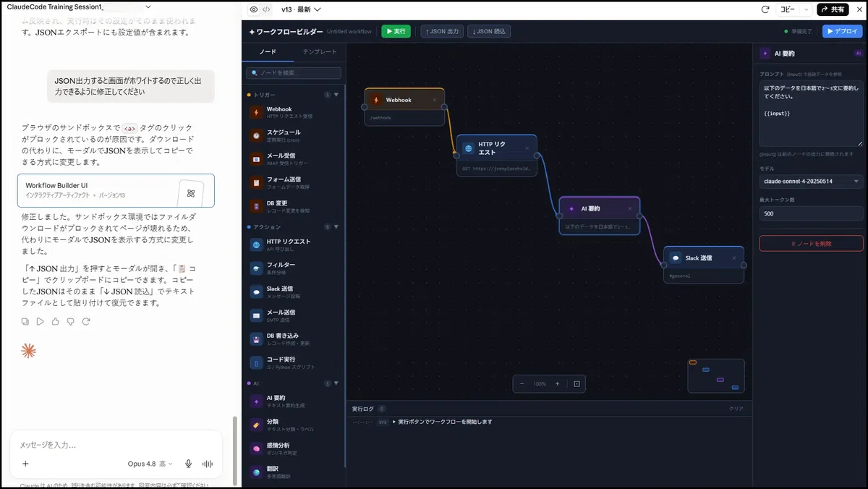This screenshot has width=868, height=489.
Task: Click the JSON 読込 button
Action: (x=489, y=32)
